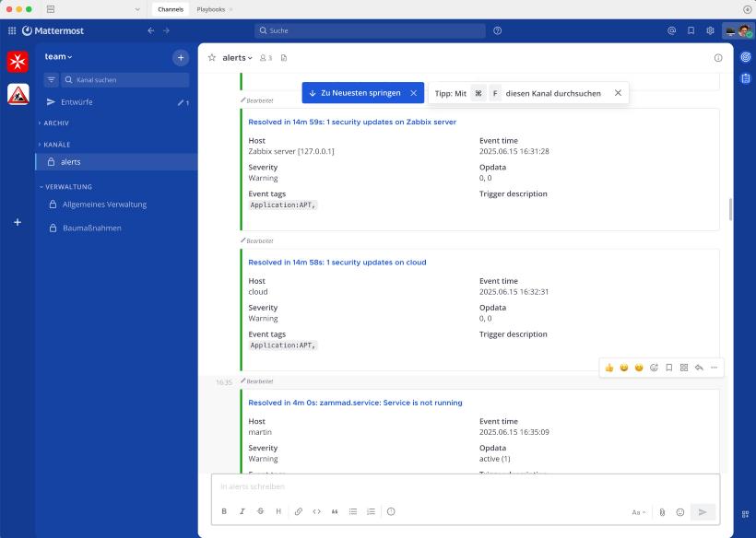Viewport: 756px width, 538px height.
Task: Select the alerts channel in sidebar
Action: (x=116, y=162)
